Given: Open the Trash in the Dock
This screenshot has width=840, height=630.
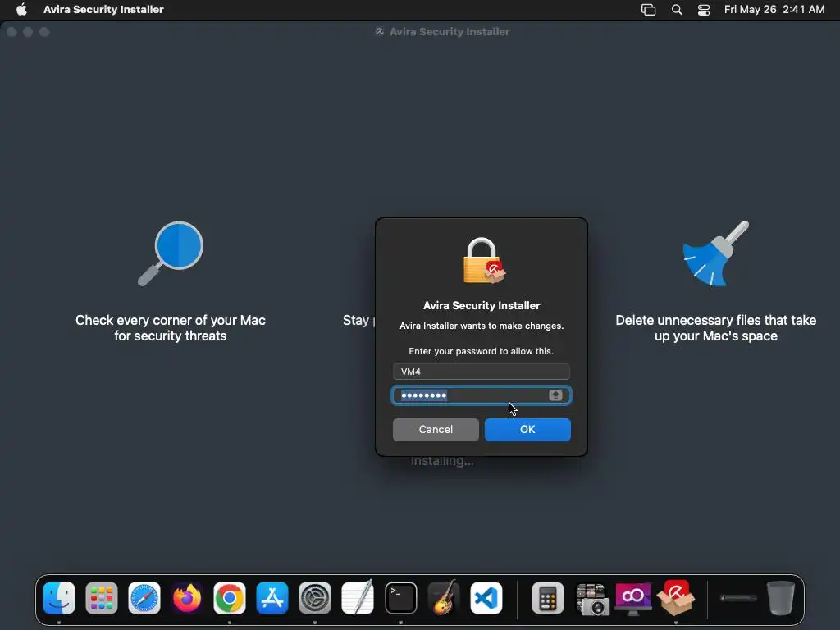Looking at the screenshot, I should (781, 598).
